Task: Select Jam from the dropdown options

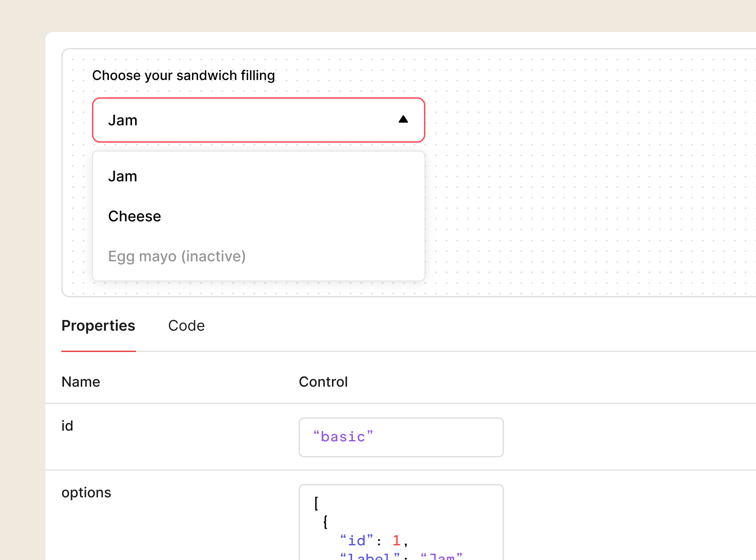Action: tap(123, 176)
